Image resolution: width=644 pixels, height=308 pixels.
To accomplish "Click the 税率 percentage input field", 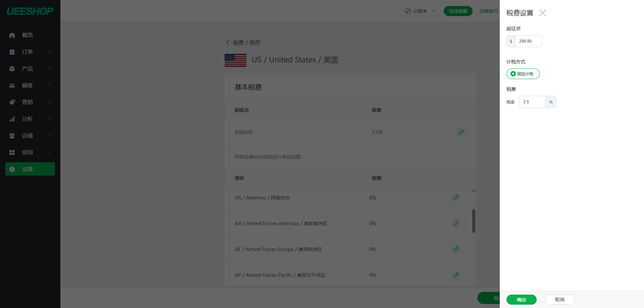I will 532,102.
